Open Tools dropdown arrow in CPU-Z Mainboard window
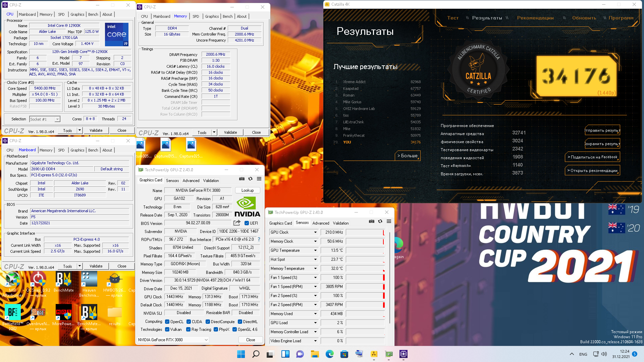The height and width of the screenshot is (362, 644). pyautogui.click(x=79, y=266)
